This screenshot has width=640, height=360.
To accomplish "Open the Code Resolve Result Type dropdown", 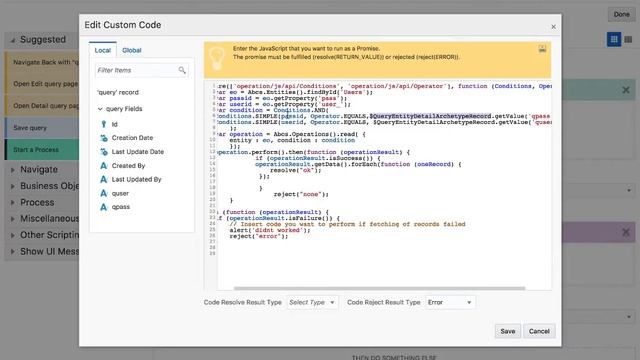I will click(312, 302).
